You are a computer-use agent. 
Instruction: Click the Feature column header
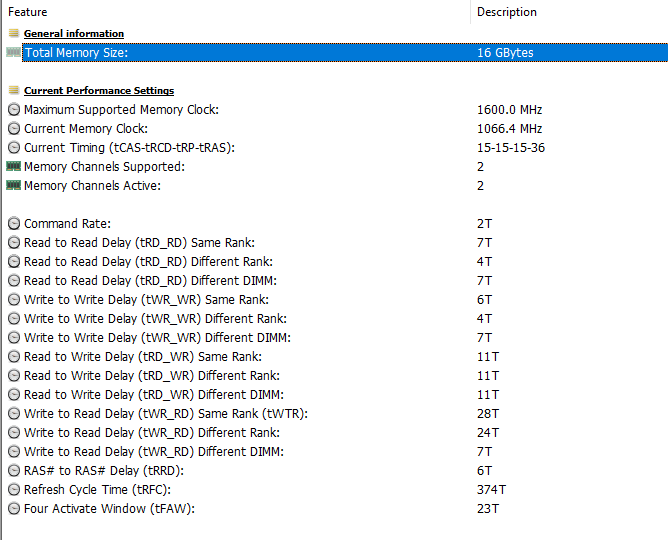[27, 12]
